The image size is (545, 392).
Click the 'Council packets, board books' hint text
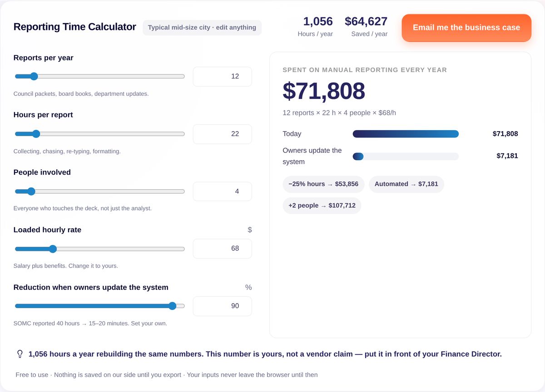point(81,94)
